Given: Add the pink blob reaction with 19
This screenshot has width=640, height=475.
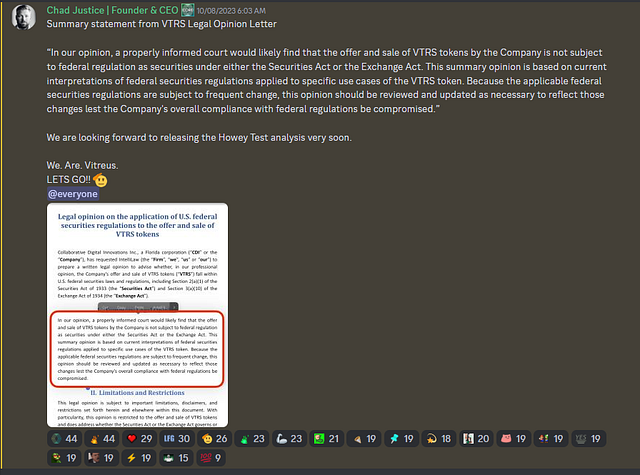Looking at the screenshot, I should [514, 439].
